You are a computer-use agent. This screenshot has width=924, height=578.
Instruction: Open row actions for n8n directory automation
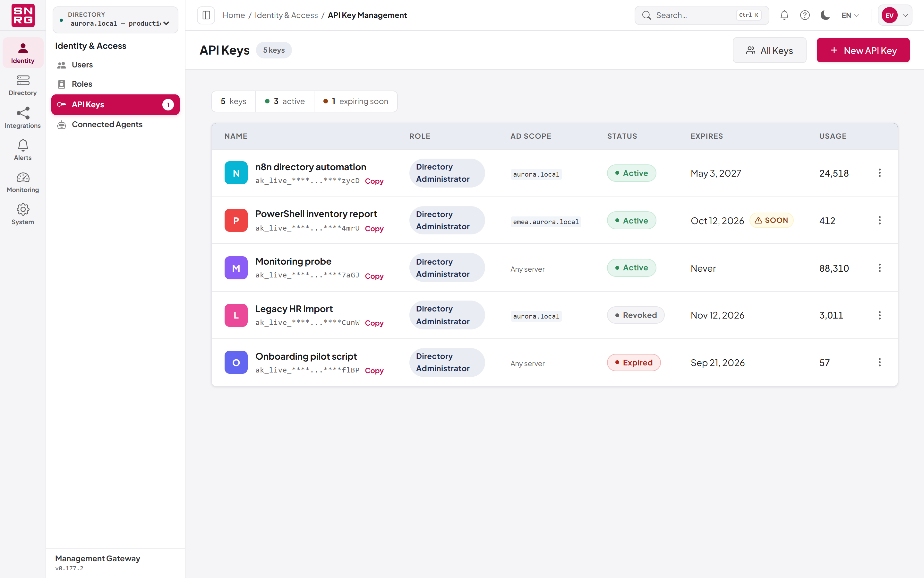click(x=880, y=173)
